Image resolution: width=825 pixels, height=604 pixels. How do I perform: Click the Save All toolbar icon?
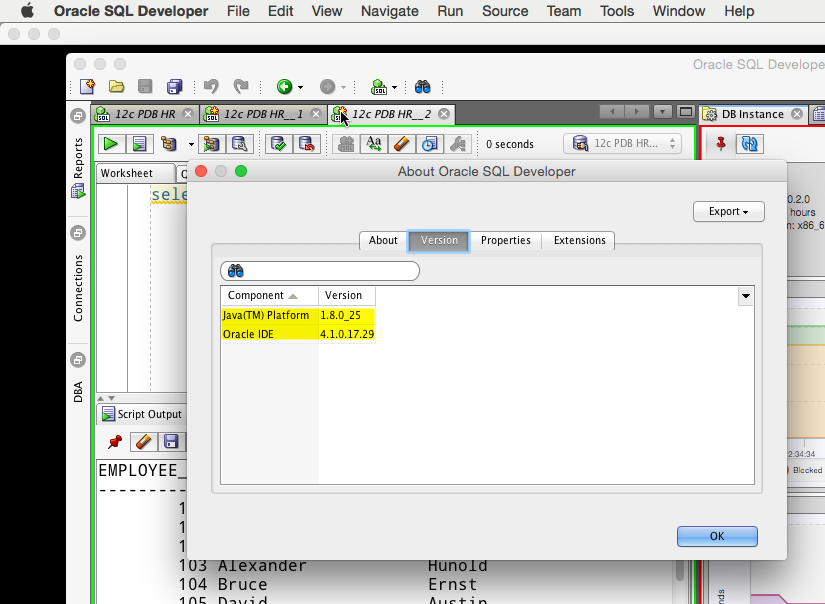pos(174,86)
